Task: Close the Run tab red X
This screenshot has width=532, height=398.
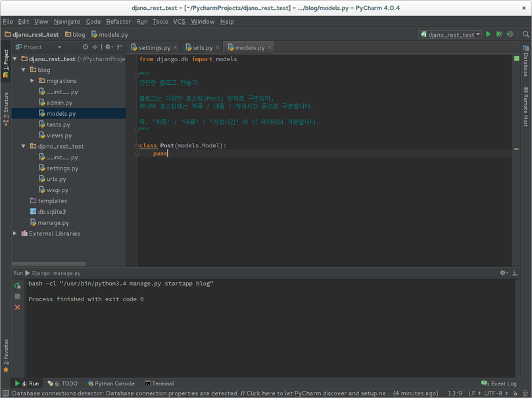Action: (18, 307)
